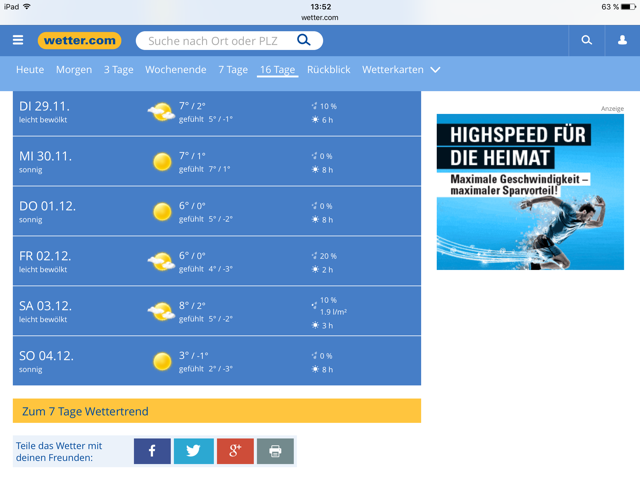Focus the Suche nach Ort oder PLZ field

coord(215,41)
